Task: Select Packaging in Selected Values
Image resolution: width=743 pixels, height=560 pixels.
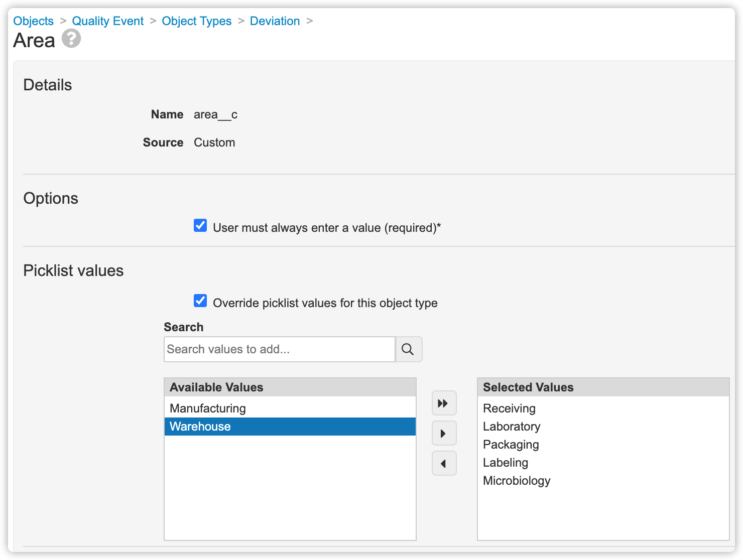Action: coord(511,445)
